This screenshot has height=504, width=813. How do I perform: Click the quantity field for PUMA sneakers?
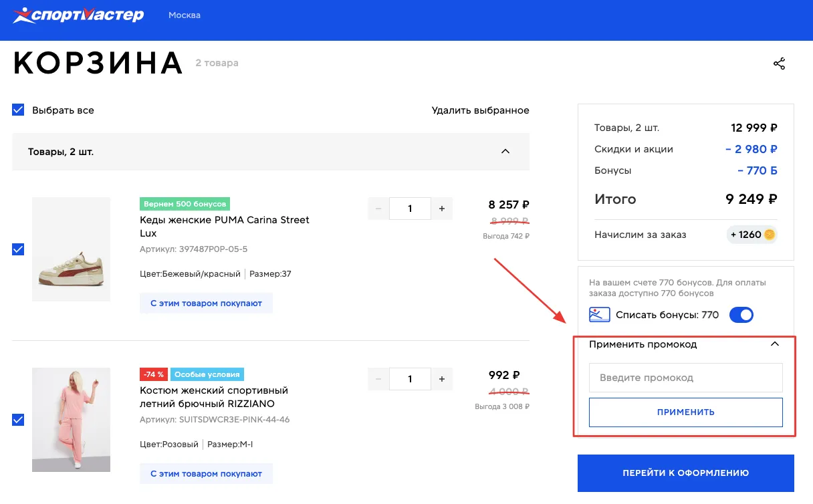click(x=410, y=209)
